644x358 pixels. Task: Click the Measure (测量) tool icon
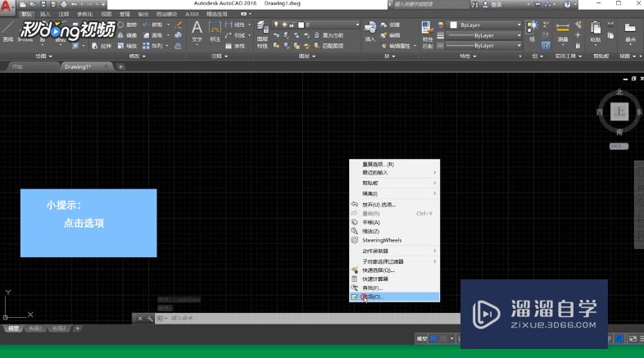pyautogui.click(x=563, y=29)
